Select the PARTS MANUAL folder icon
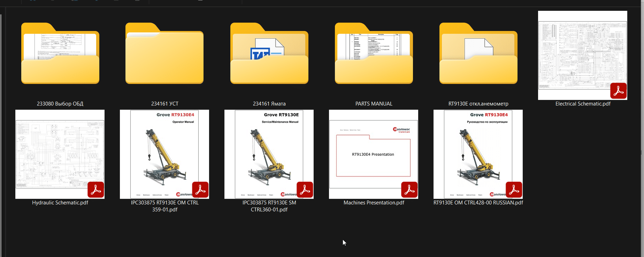 point(374,53)
